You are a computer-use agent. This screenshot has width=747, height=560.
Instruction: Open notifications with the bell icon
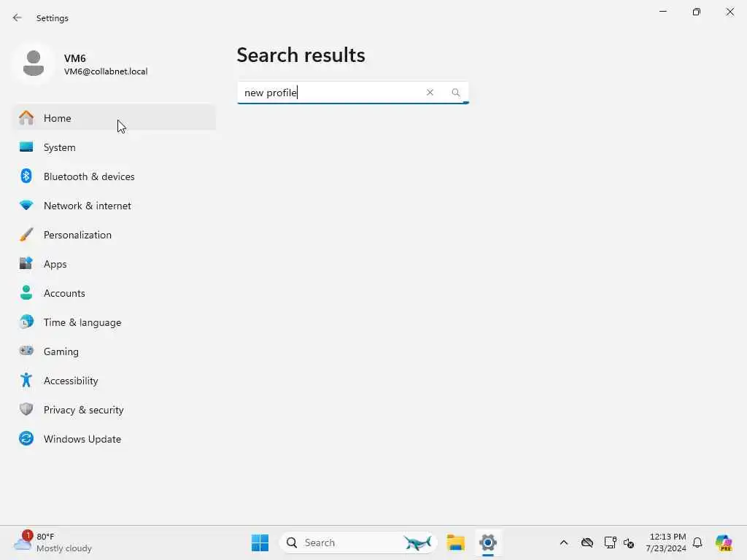(697, 542)
